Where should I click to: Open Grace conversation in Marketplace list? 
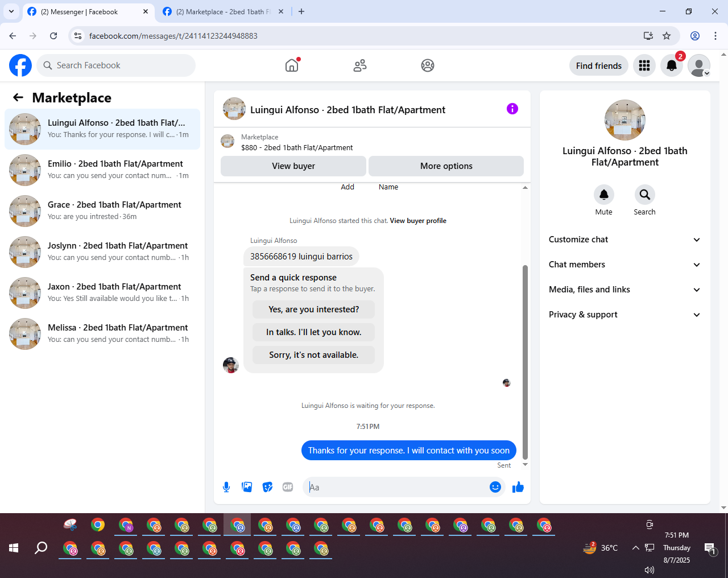102,211
